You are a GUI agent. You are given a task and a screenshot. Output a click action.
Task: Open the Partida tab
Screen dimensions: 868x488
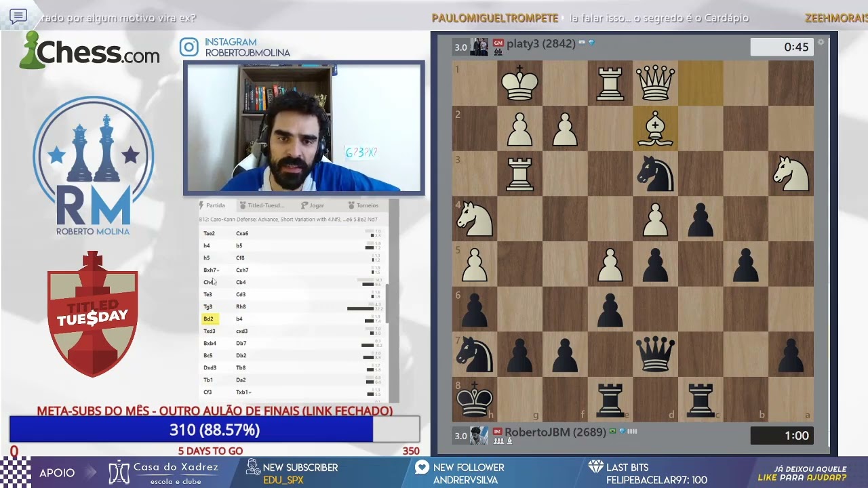212,205
